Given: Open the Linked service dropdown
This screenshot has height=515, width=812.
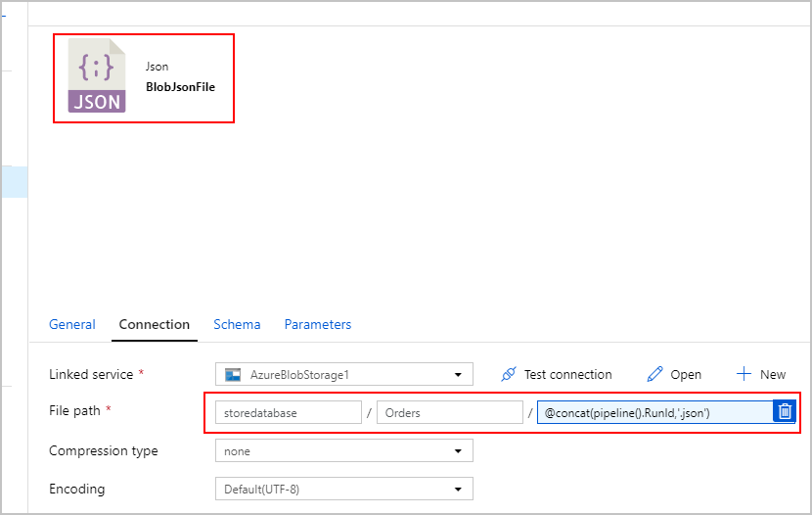Looking at the screenshot, I should [x=343, y=374].
